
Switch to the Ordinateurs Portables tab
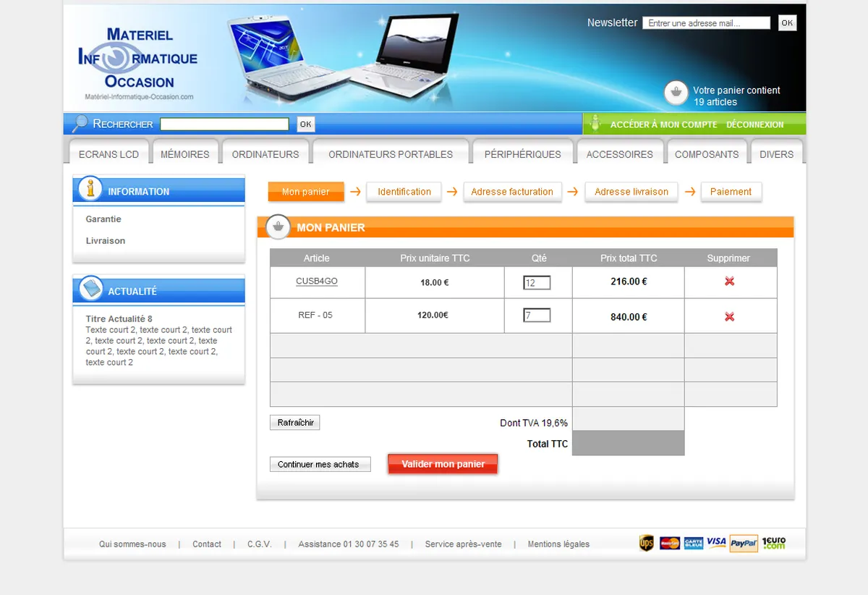point(390,153)
